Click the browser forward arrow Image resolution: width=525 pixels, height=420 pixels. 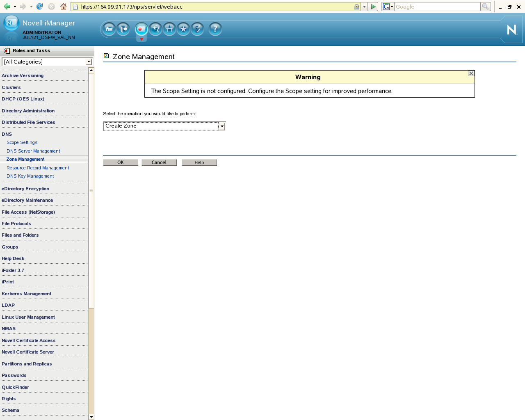(23, 7)
